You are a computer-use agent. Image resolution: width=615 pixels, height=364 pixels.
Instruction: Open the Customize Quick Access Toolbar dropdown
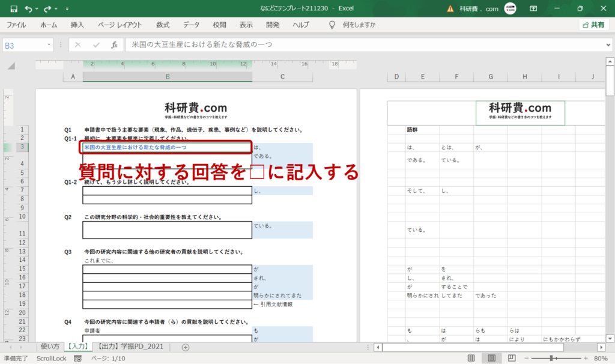[x=67, y=8]
